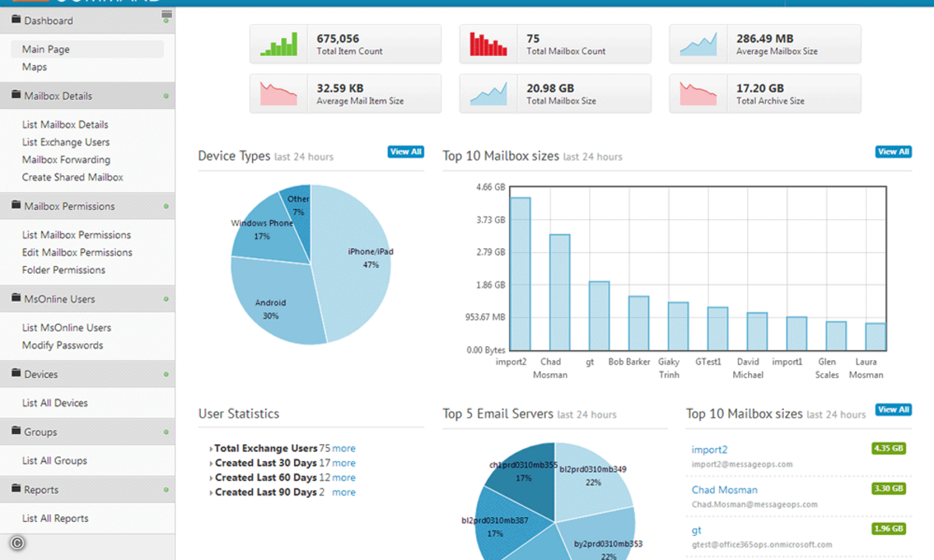Open Mailbox Forwarding page
This screenshot has height=560, width=934.
66,159
